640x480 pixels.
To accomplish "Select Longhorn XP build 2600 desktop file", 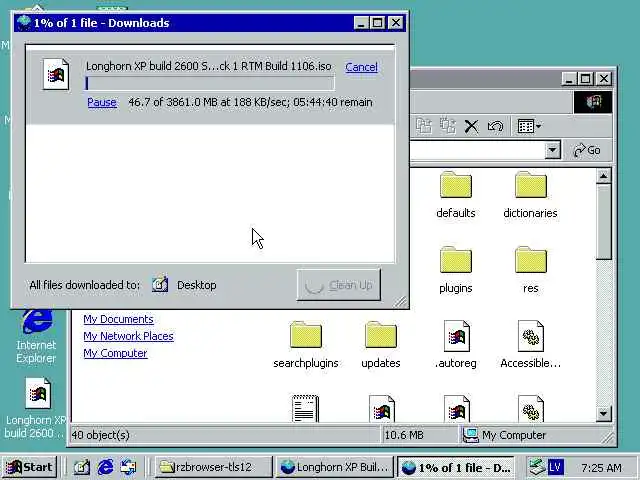I will [x=36, y=408].
